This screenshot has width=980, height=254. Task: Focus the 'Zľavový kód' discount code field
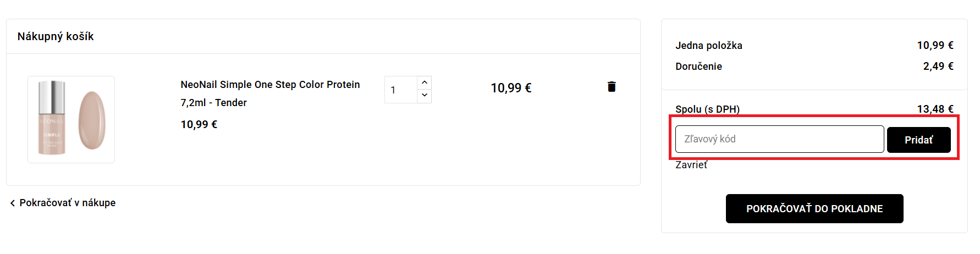click(779, 139)
